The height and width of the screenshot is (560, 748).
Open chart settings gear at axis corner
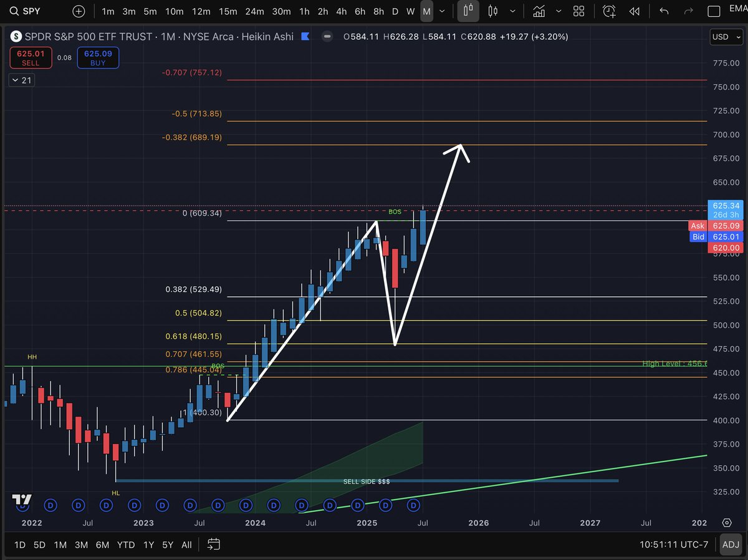727,523
